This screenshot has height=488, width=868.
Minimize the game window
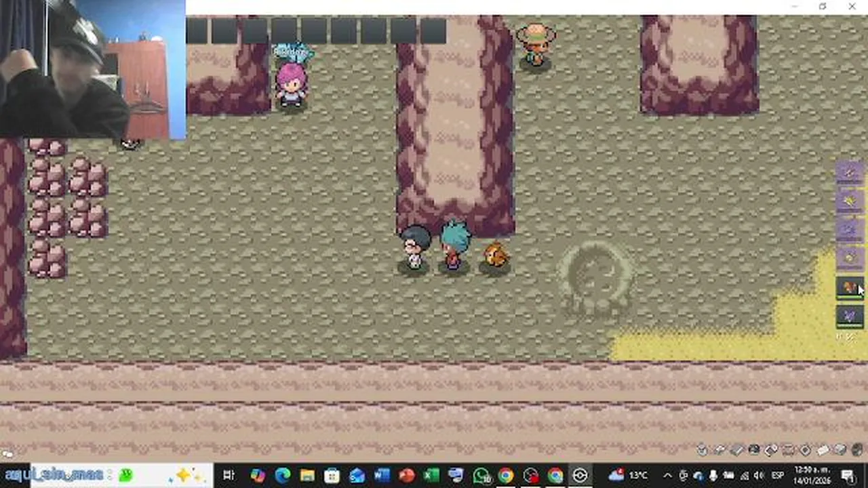point(793,7)
